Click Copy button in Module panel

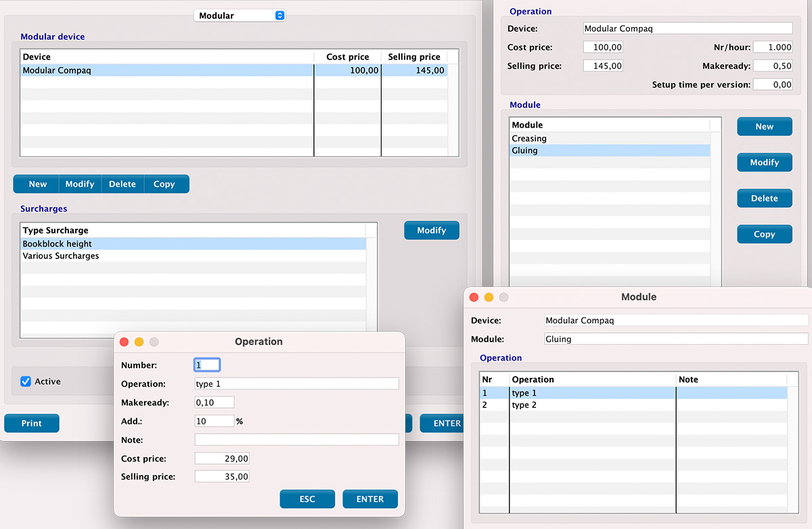pyautogui.click(x=764, y=234)
